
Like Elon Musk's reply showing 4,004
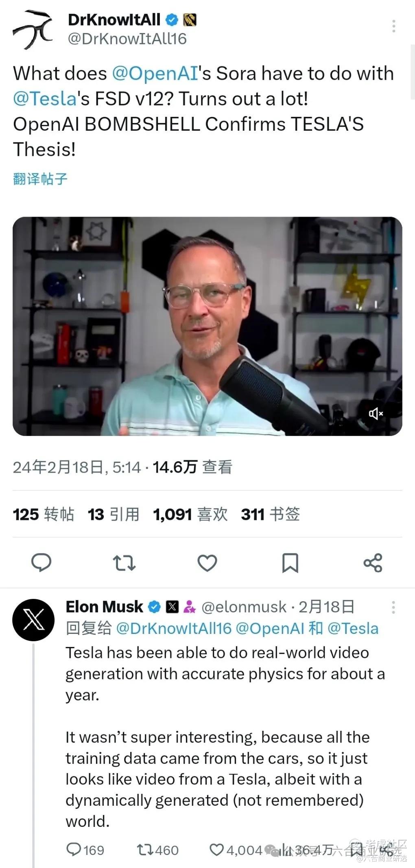(236, 850)
